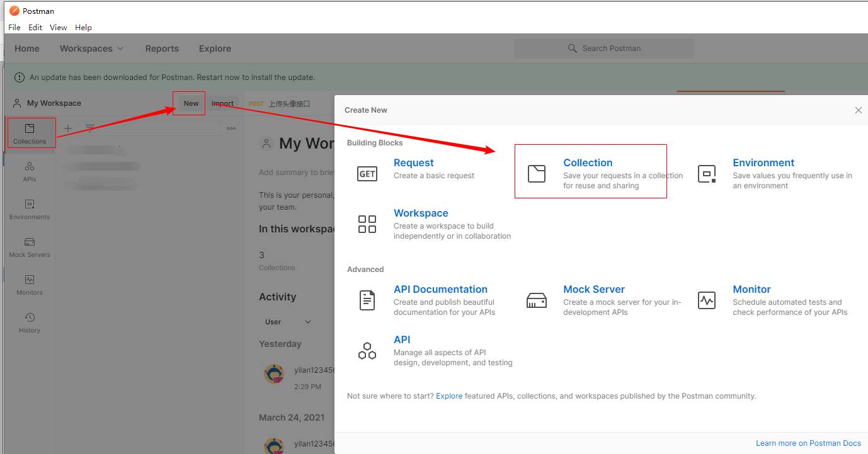Open the User filter dropdown under Activity

[x=288, y=322]
